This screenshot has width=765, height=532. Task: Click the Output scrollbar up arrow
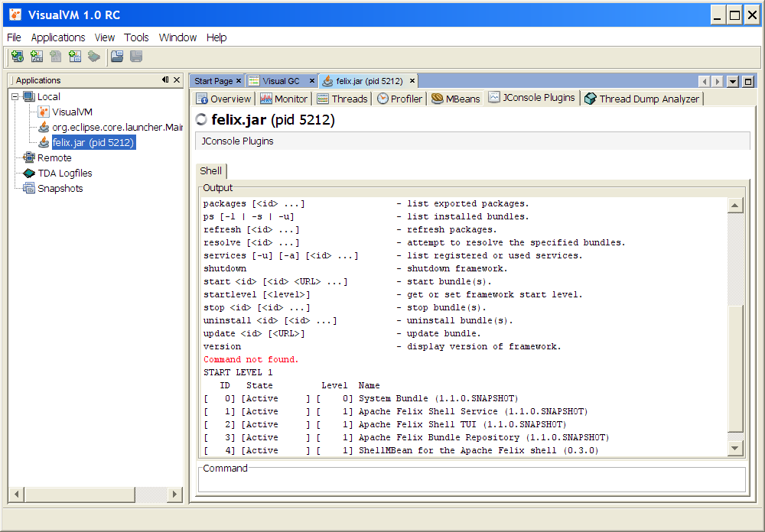pyautogui.click(x=735, y=205)
